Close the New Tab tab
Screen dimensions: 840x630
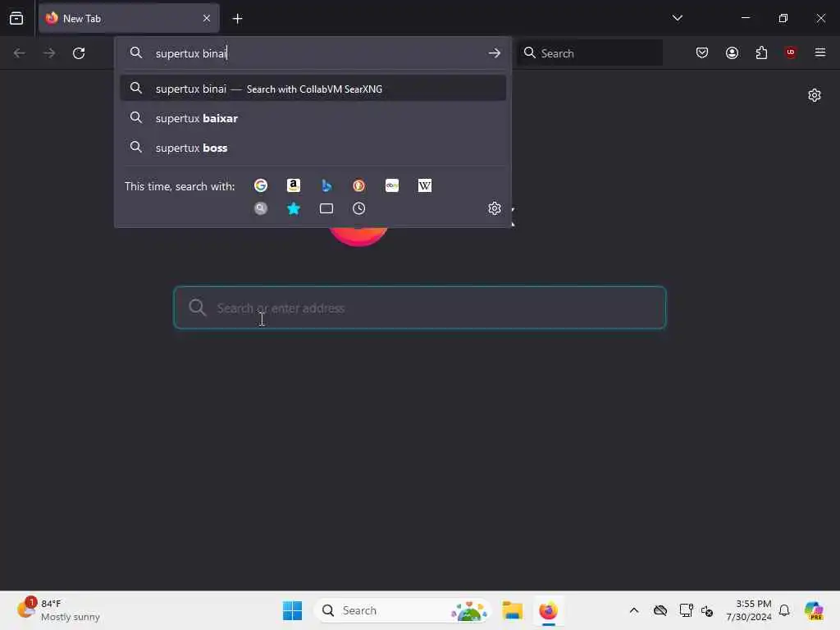coord(206,18)
